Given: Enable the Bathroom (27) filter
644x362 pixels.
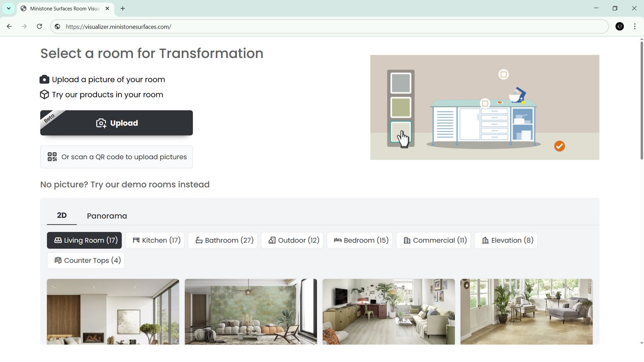Looking at the screenshot, I should click(222, 240).
